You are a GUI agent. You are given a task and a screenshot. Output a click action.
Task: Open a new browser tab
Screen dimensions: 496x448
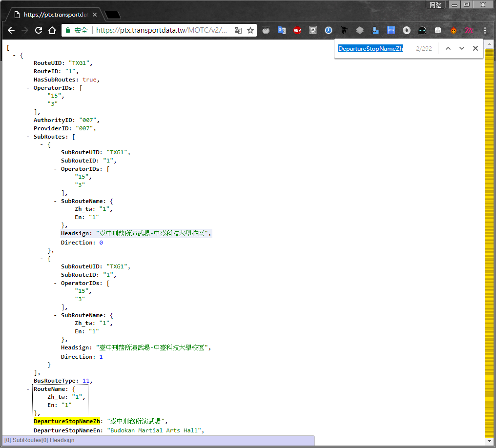[x=113, y=15]
